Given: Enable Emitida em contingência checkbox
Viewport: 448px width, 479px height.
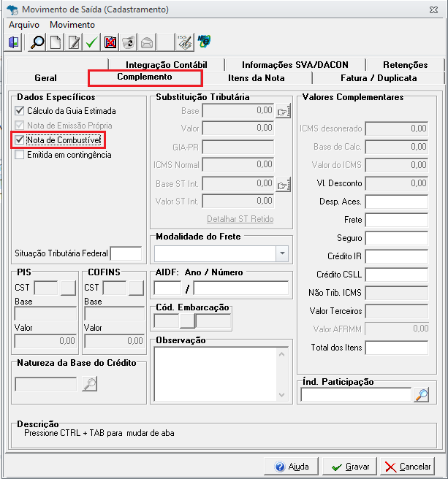Looking at the screenshot, I should click(x=20, y=155).
